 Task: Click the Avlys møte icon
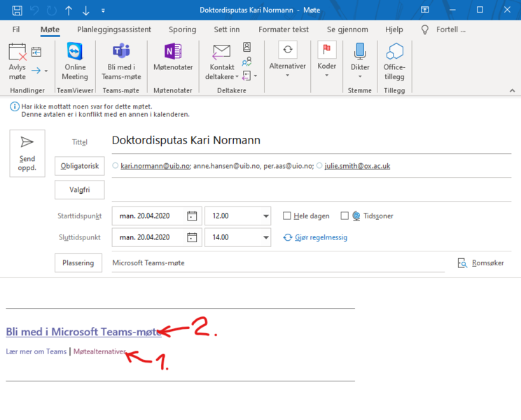[x=17, y=55]
